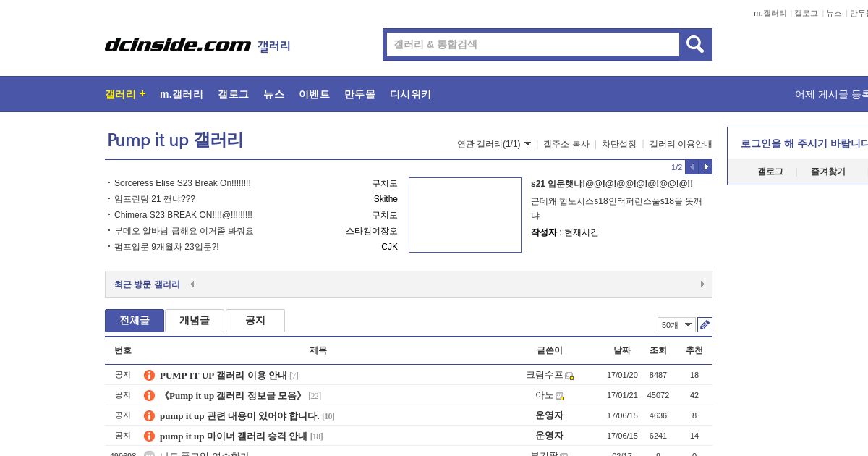This screenshot has height=456, width=868.
Task: Click left arrow in recent galleries bar
Action: [x=192, y=284]
